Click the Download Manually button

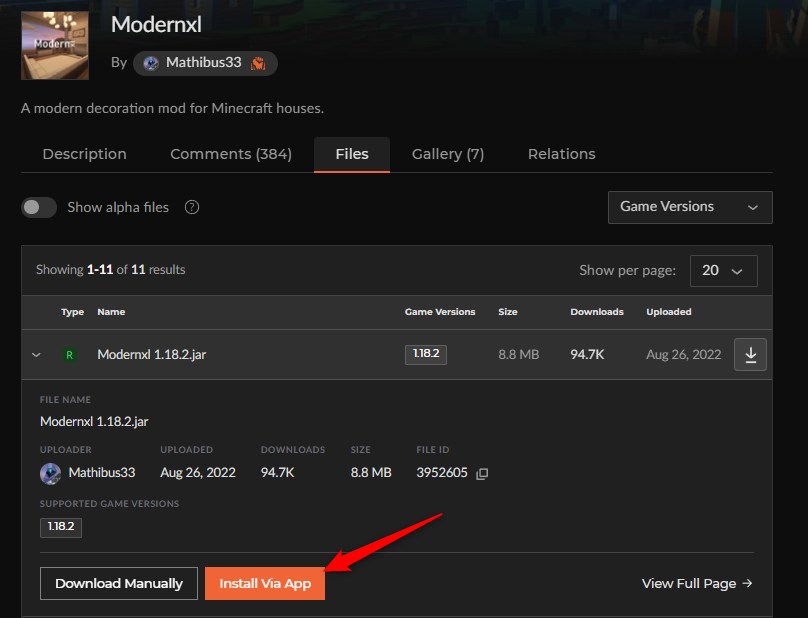click(119, 583)
